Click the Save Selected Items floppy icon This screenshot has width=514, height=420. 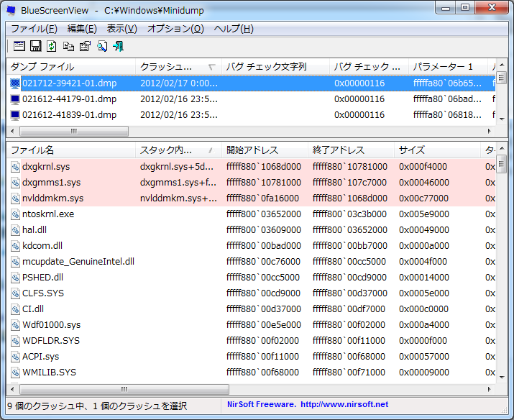coord(35,46)
